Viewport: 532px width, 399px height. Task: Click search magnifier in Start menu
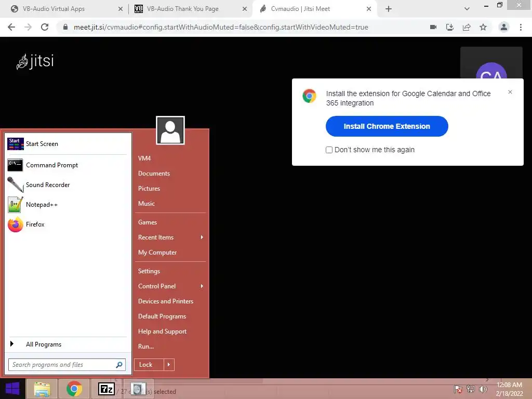pos(119,365)
